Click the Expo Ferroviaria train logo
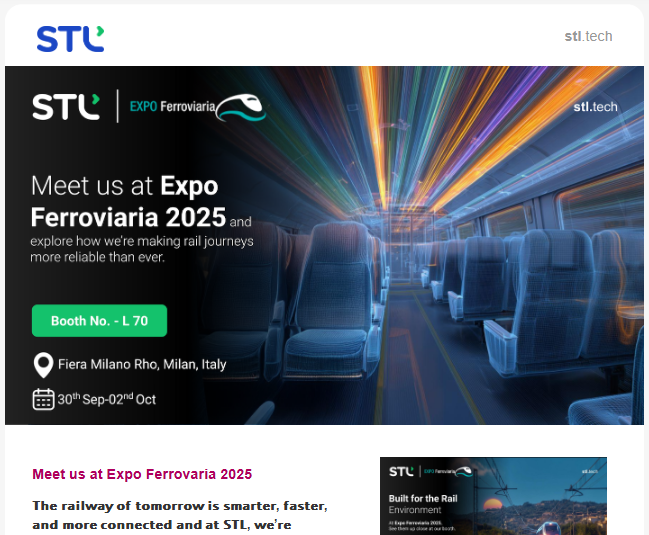This screenshot has height=535, width=649. tap(242, 106)
